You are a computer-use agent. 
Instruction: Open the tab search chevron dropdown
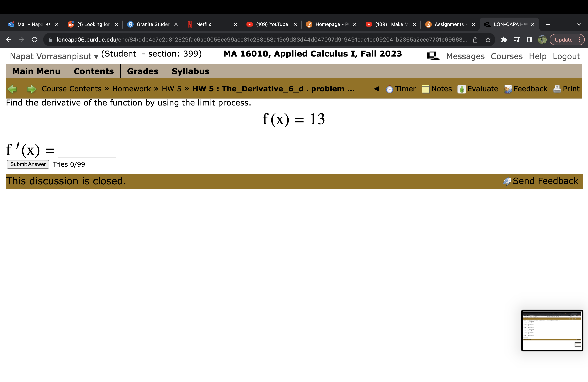[579, 24]
